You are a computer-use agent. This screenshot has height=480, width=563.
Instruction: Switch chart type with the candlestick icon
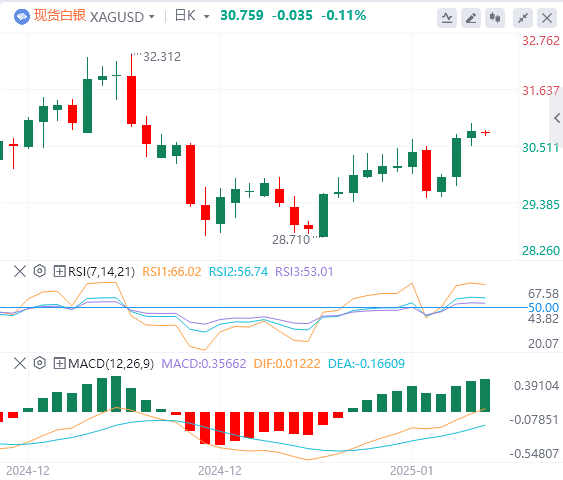coord(495,18)
